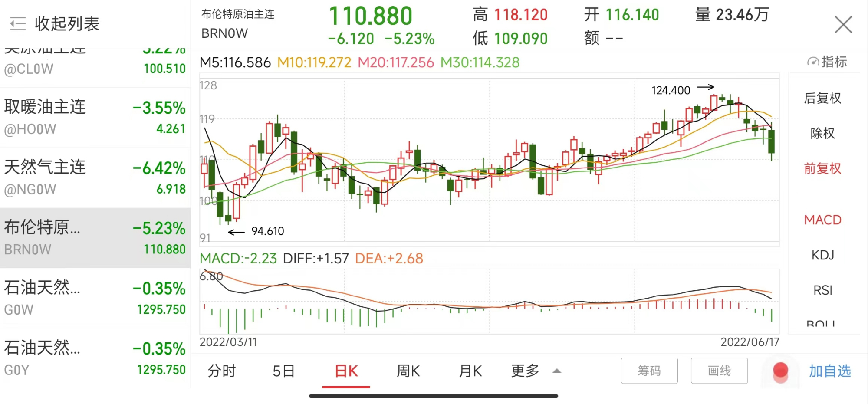This screenshot has height=404, width=868.
Task: Open the 筹码 chip distribution tool
Action: (649, 371)
